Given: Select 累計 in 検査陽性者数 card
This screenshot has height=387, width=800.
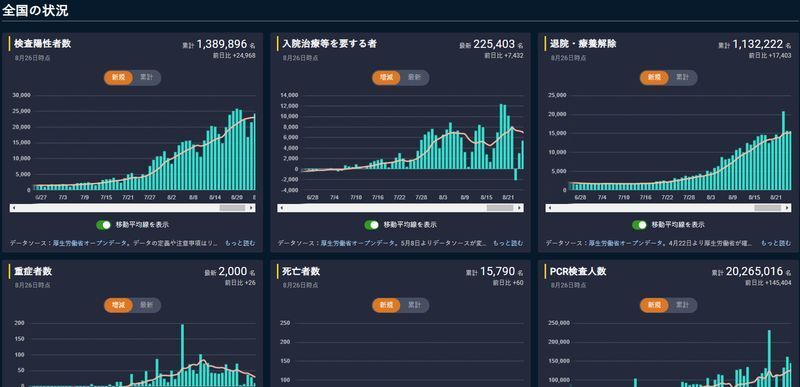Looking at the screenshot, I should pos(146,78).
